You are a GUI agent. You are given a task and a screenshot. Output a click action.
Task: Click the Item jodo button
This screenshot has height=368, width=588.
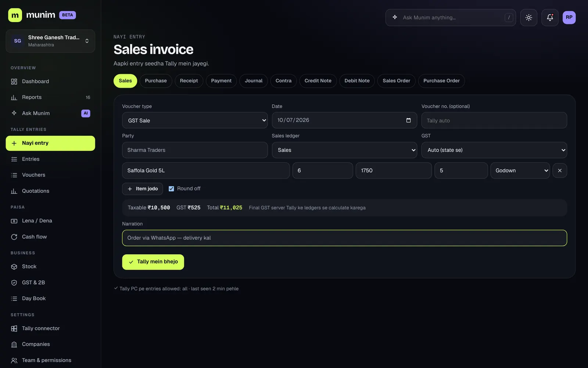click(x=143, y=189)
